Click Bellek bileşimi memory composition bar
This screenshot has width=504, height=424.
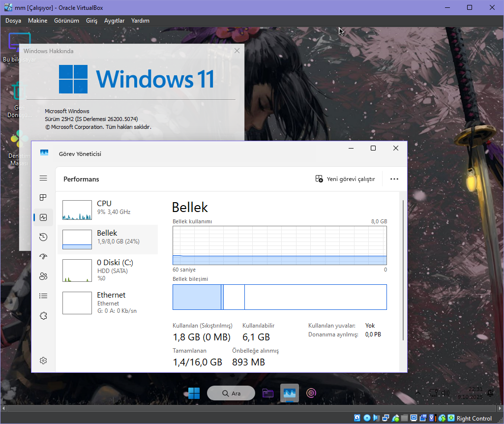(x=280, y=297)
